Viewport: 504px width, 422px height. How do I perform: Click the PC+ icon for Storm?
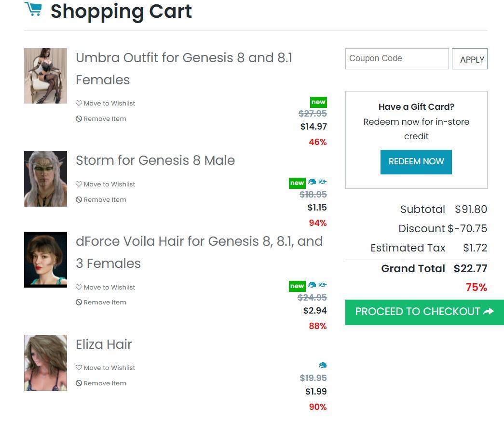coord(323,182)
